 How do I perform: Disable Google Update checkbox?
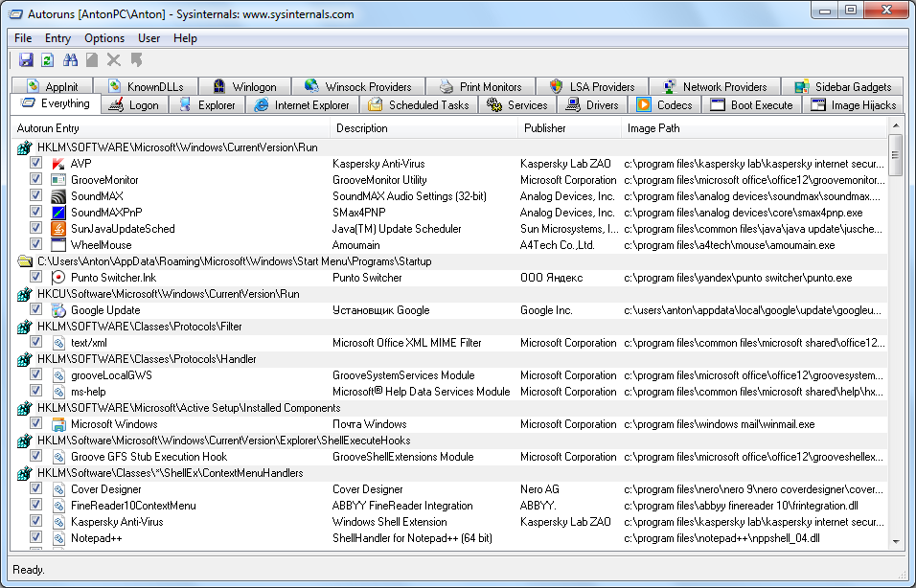pos(35,309)
